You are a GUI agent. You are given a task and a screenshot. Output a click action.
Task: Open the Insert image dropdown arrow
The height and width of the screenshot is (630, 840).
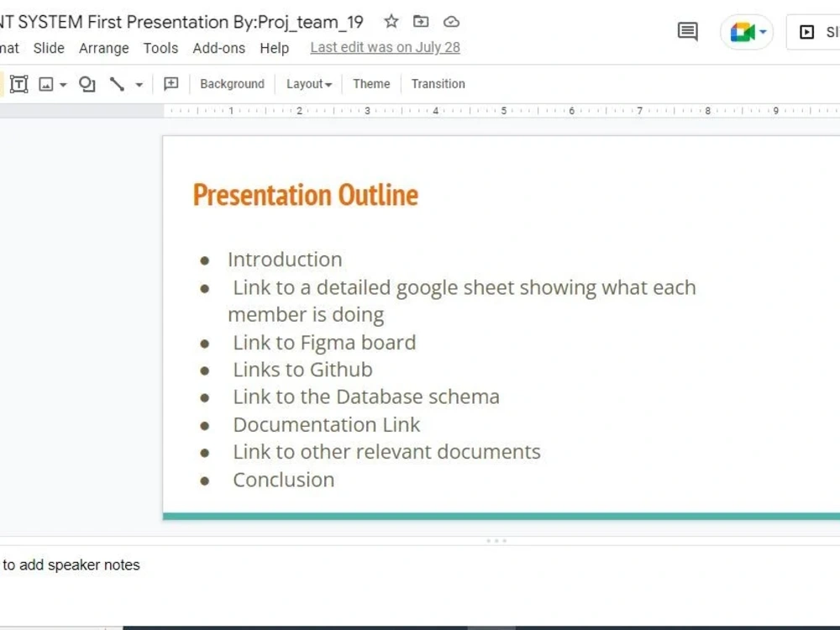pos(63,85)
